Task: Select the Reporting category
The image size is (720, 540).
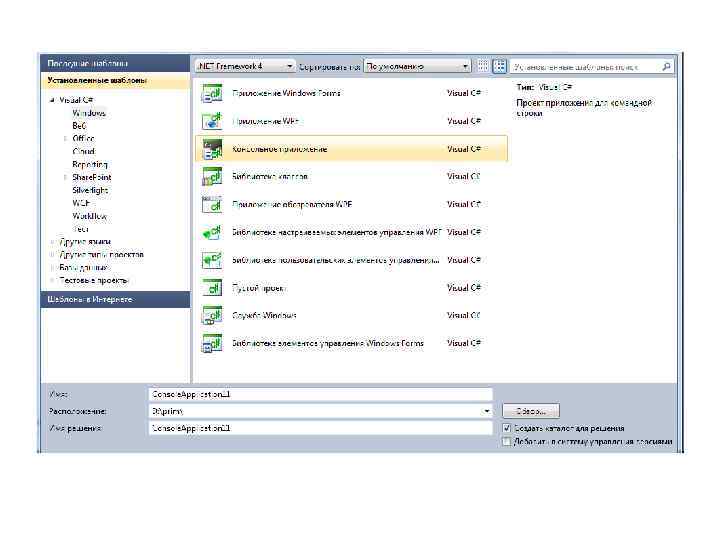Action: pyautogui.click(x=90, y=164)
